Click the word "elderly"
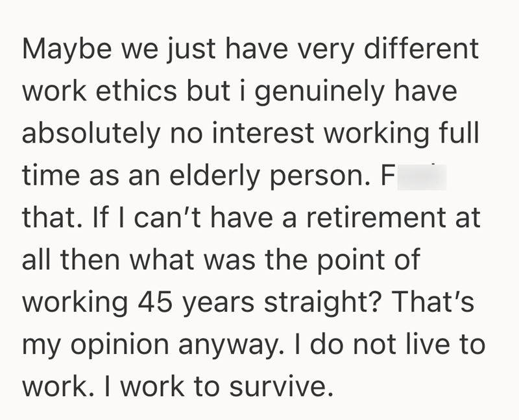The width and height of the screenshot is (519, 420). click(x=222, y=176)
